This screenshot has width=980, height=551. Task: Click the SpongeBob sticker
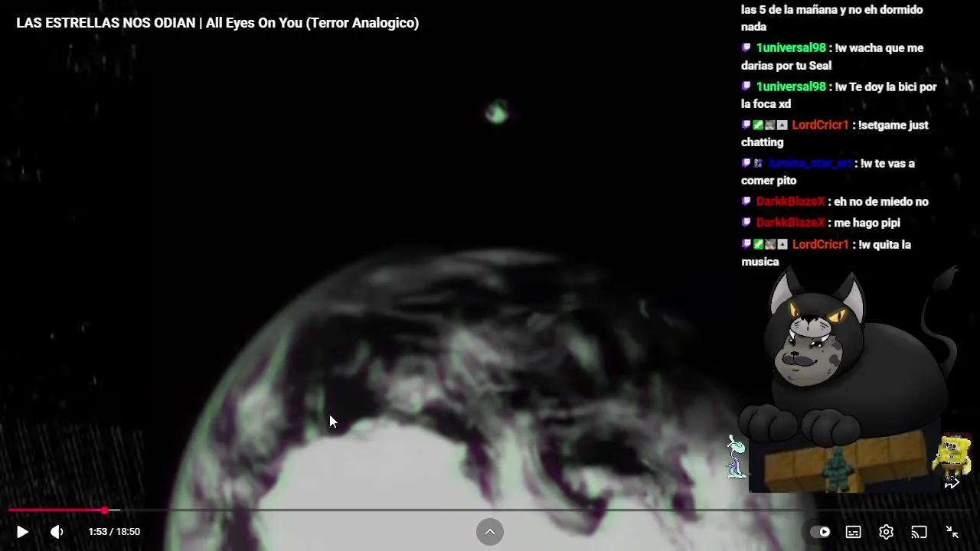(x=952, y=453)
